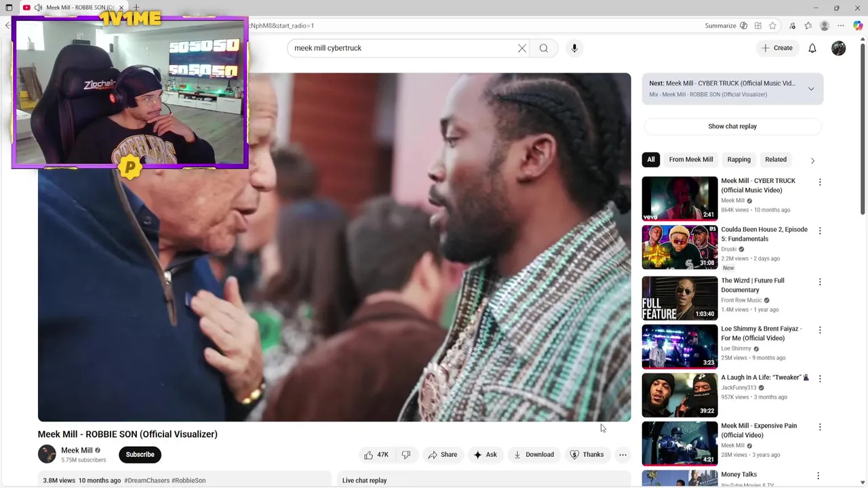
Task: Select the All filter chip
Action: click(x=651, y=160)
